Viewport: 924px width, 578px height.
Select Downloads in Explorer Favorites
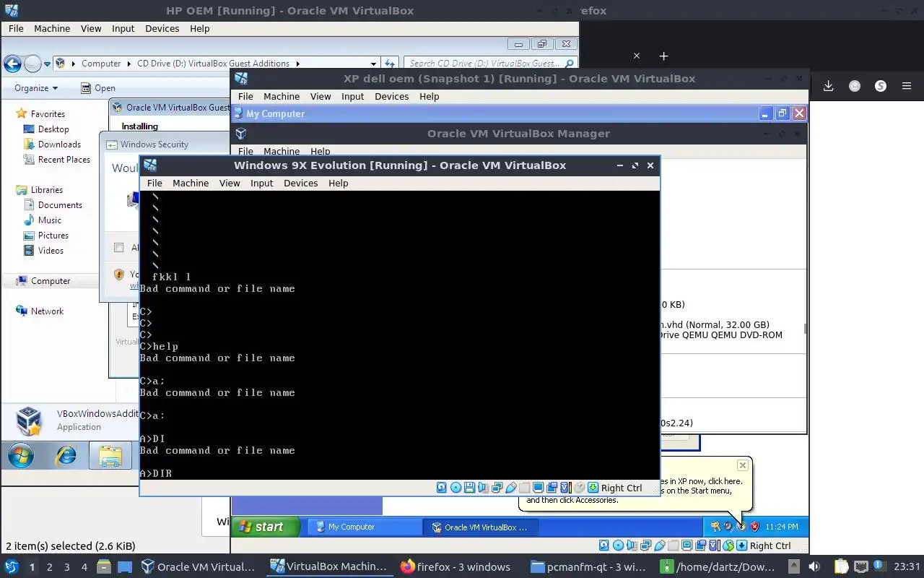(59, 144)
